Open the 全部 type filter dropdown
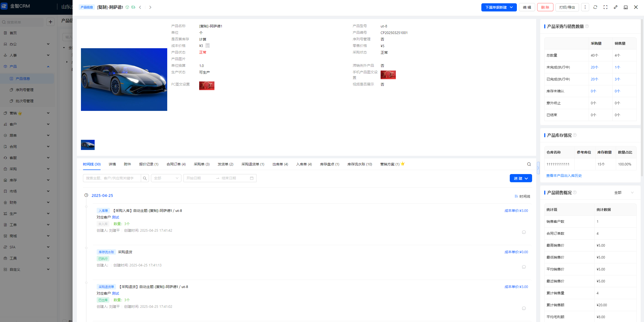The width and height of the screenshot is (644, 322). click(x=166, y=178)
